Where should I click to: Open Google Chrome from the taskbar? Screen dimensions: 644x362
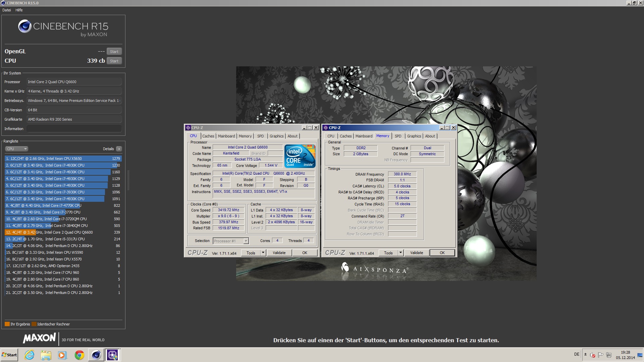tap(79, 355)
